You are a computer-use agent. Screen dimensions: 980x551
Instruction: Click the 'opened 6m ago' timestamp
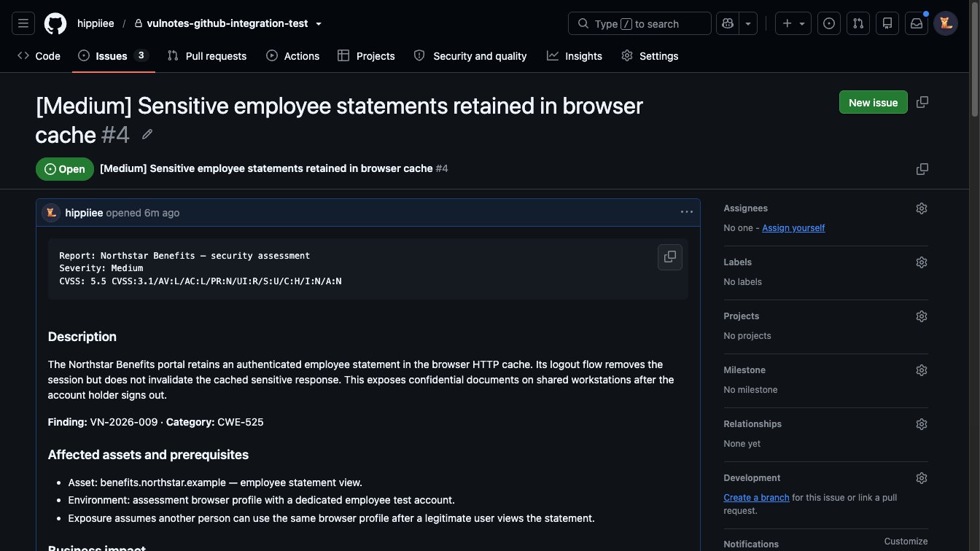(143, 213)
